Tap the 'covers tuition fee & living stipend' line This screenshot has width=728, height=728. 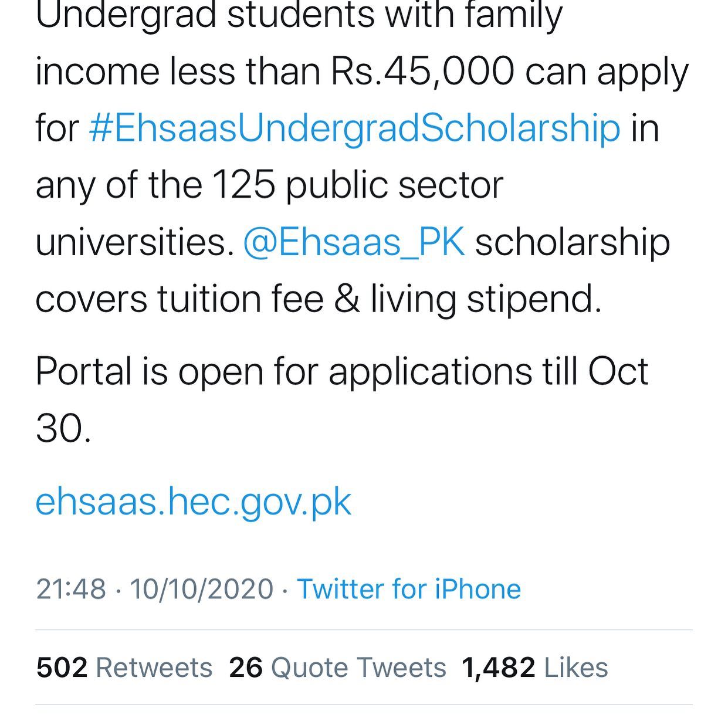tap(319, 299)
